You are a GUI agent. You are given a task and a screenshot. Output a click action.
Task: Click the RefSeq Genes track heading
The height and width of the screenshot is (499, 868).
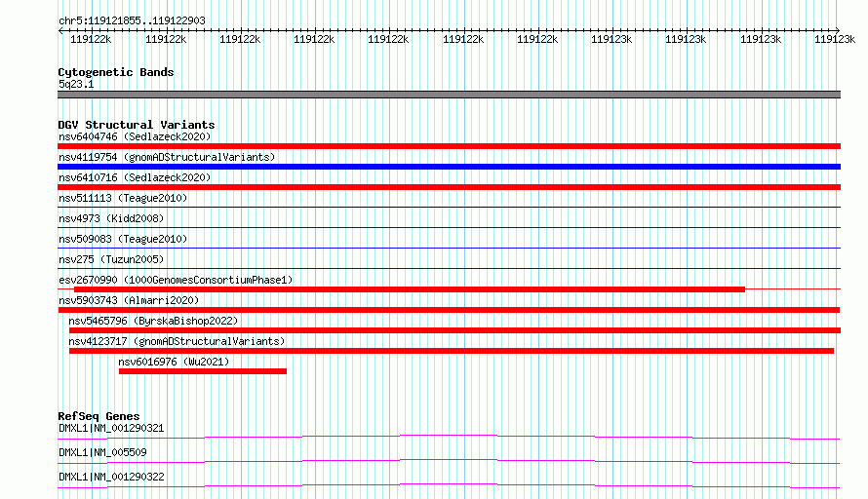(99, 416)
